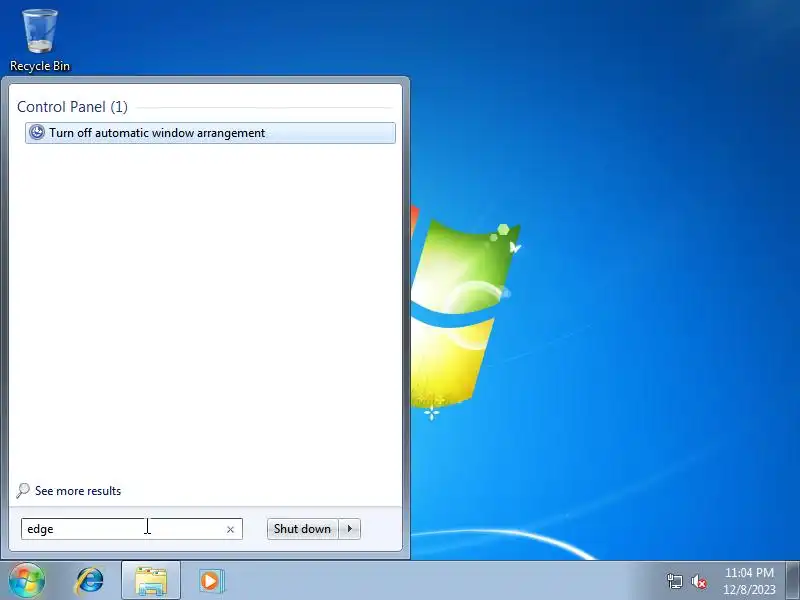The height and width of the screenshot is (600, 800).
Task: Click the Shut down button
Action: click(303, 529)
